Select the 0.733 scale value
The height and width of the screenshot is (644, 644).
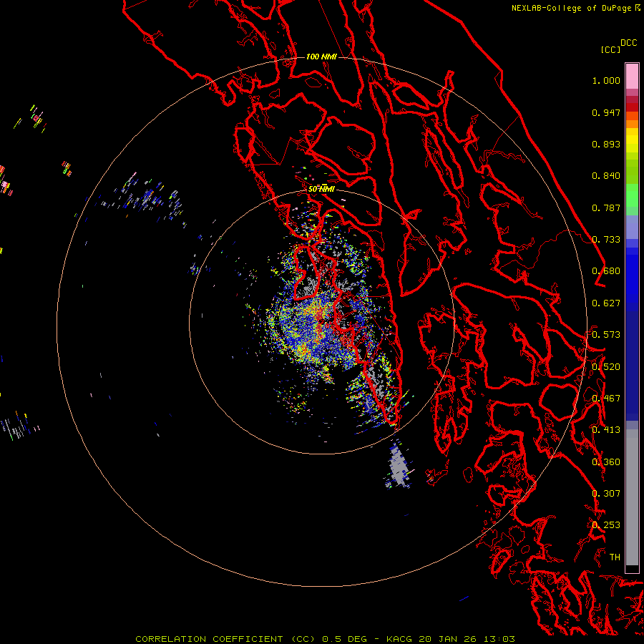tap(606, 240)
